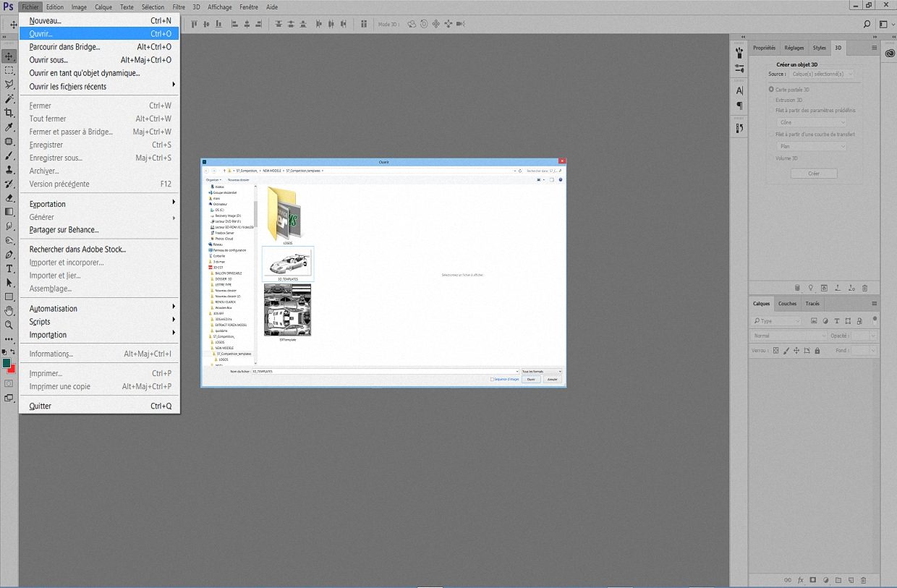Open the Filtre menu
Screen dimensions: 897x588
pyautogui.click(x=179, y=7)
